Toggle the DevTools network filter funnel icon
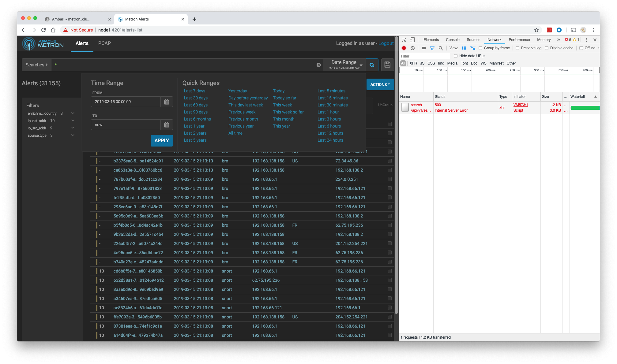 (432, 48)
